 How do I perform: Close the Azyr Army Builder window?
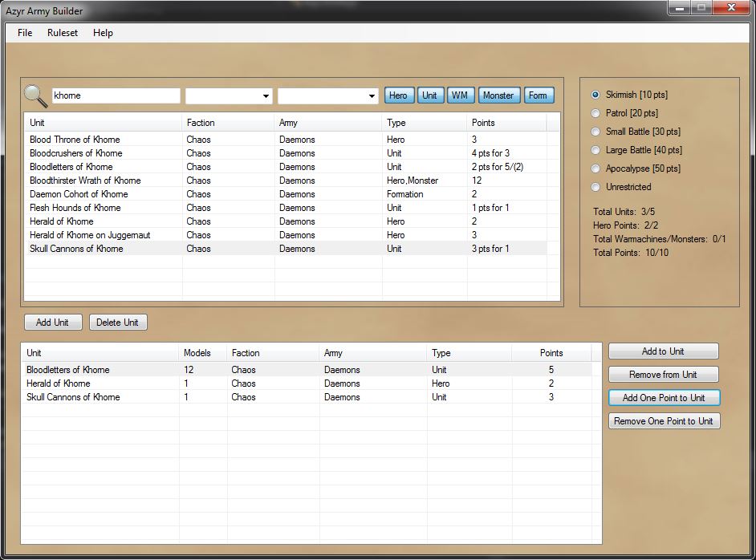(x=731, y=7)
